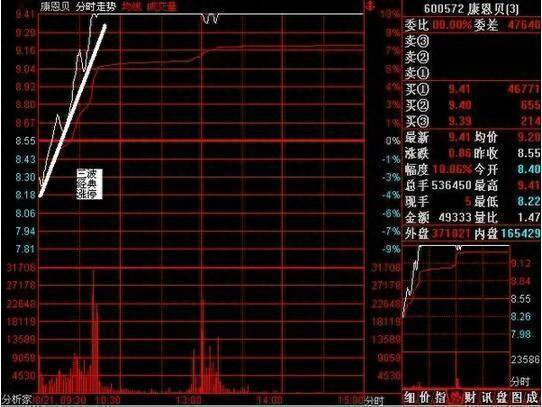
Task: Click the 外盘 value 371021
Action: pyautogui.click(x=452, y=234)
